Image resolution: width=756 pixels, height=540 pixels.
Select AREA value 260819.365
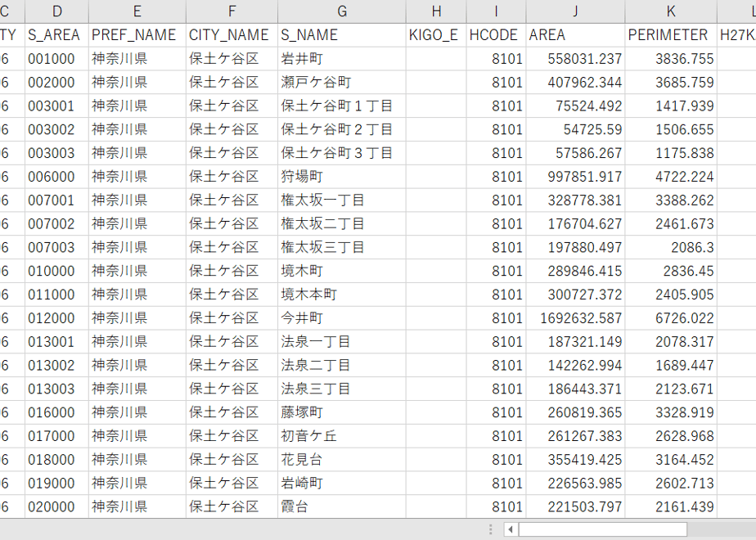576,412
